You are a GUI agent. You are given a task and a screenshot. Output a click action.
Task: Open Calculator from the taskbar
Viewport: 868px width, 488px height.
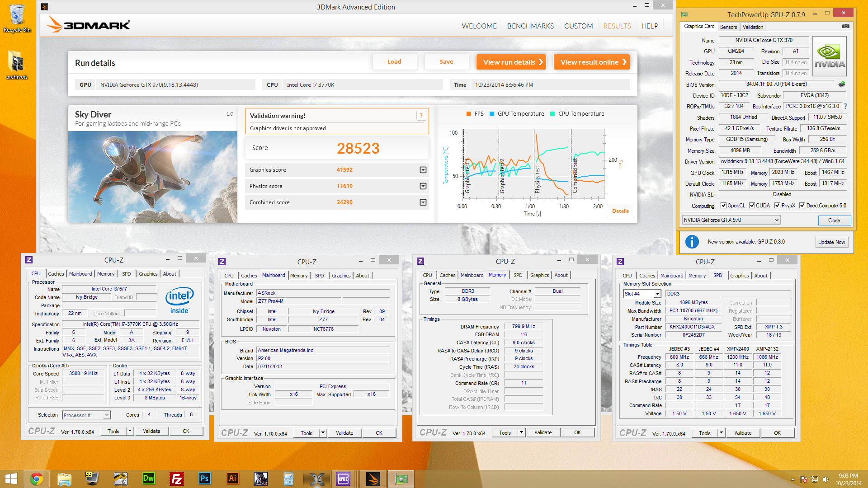[x=288, y=479]
